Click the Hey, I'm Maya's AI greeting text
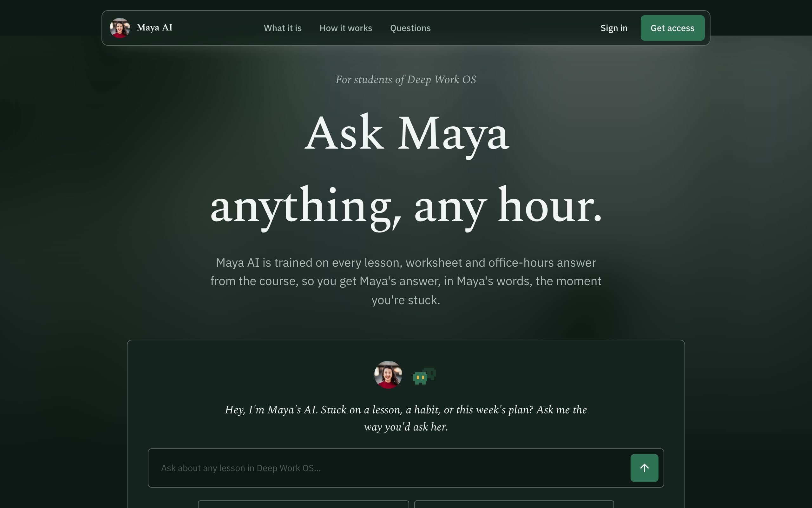This screenshot has height=508, width=812. (406, 418)
